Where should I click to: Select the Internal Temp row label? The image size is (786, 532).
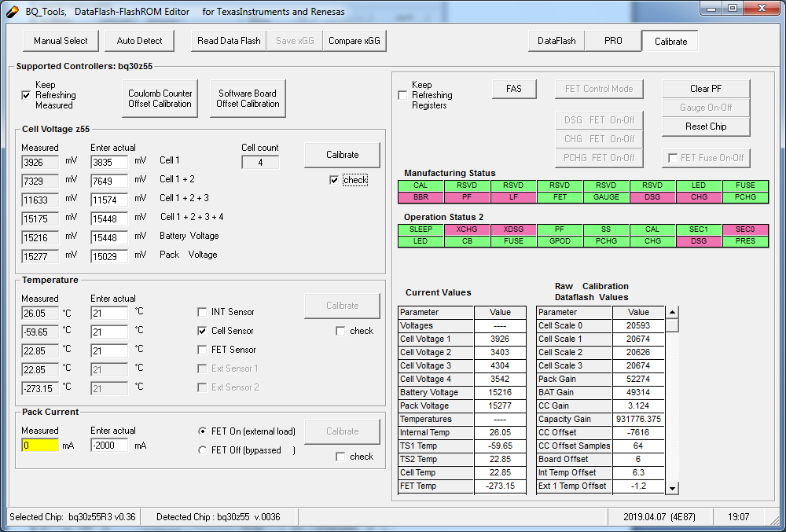(x=436, y=432)
